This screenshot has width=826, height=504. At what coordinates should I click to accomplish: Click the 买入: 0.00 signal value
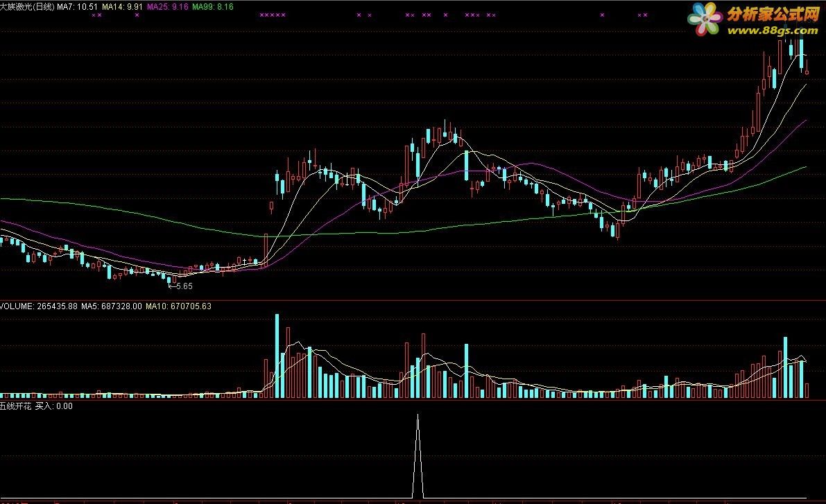tap(53, 406)
